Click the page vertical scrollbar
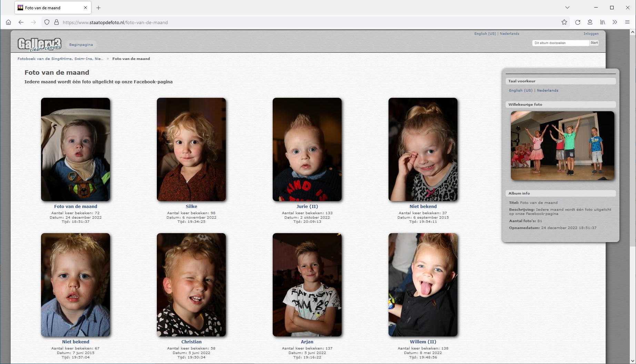The image size is (636, 364). click(x=633, y=138)
